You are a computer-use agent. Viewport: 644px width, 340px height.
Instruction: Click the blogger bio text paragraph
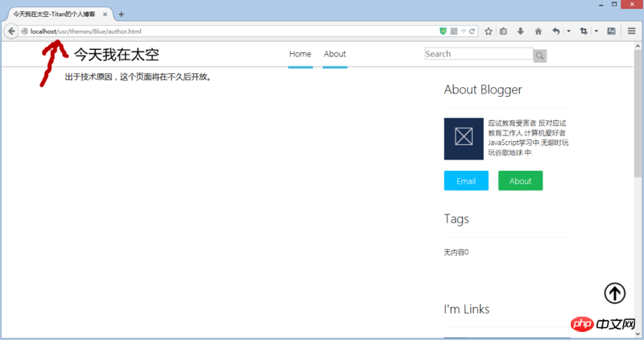point(528,138)
